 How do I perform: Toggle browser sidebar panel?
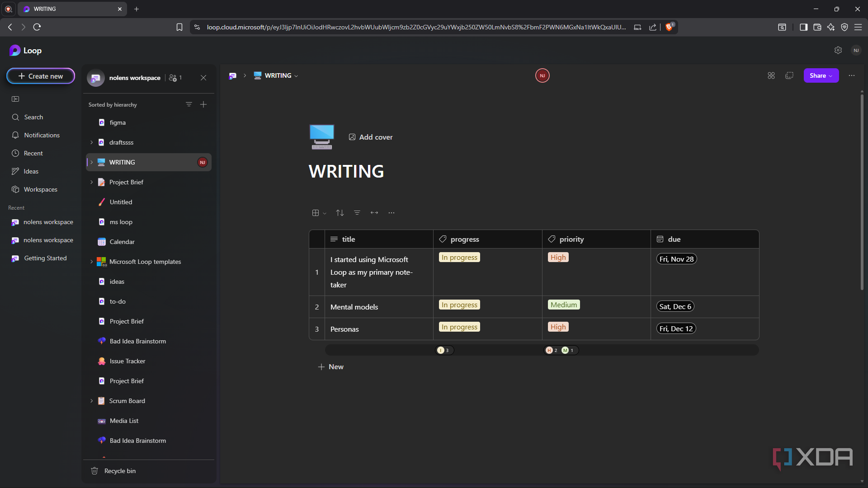click(x=803, y=27)
